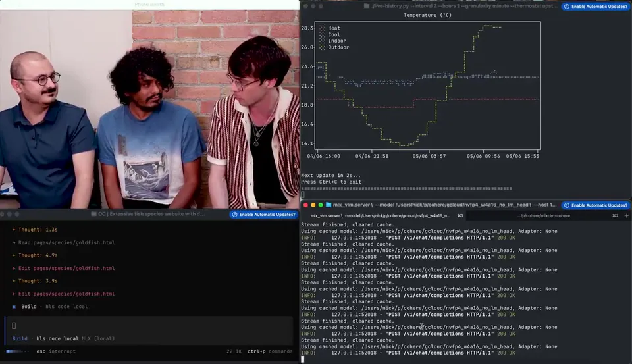632x364 pixels.
Task: Click the Cool legend marker in chart
Action: (x=322, y=35)
